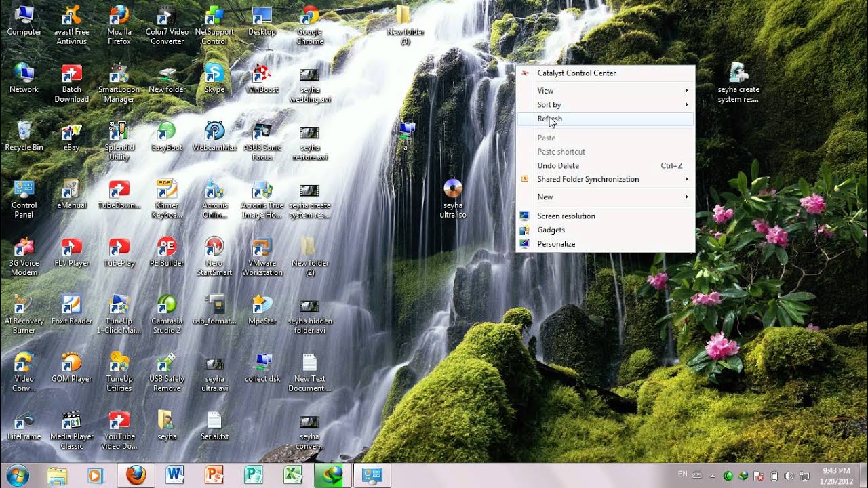
Task: Select the MpcStar desktop shortcut
Action: click(x=262, y=309)
